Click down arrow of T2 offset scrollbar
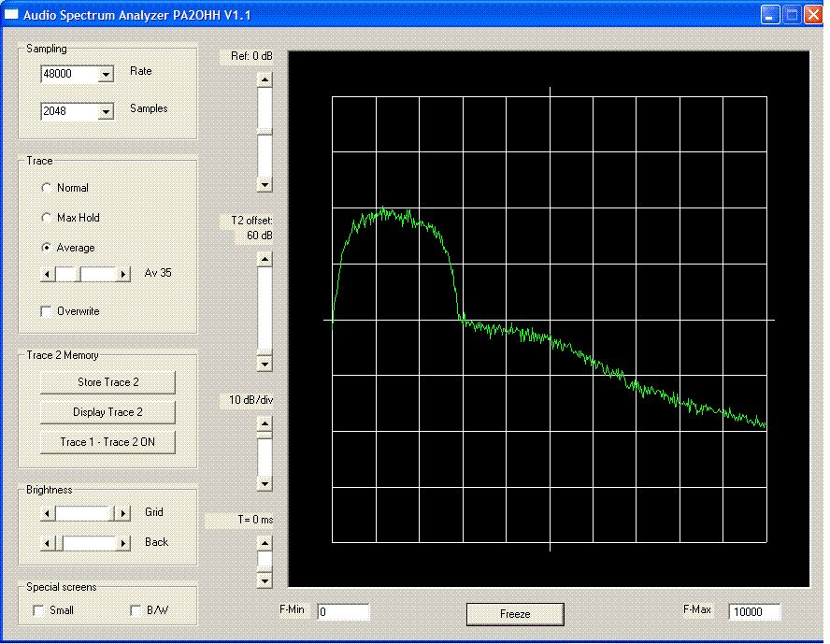Screen dimensions: 830x644 pyautogui.click(x=265, y=364)
